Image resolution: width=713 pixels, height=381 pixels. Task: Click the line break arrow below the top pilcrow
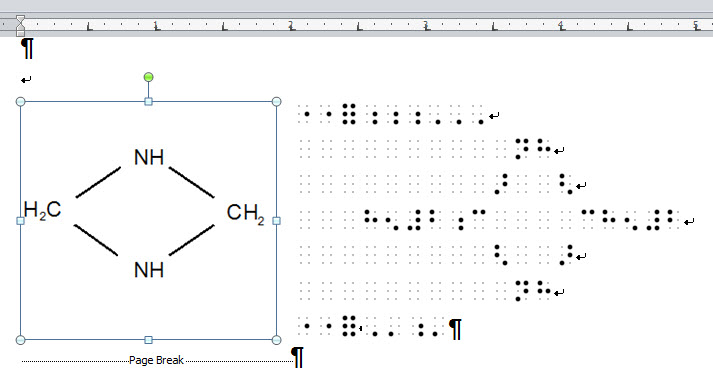[x=26, y=80]
